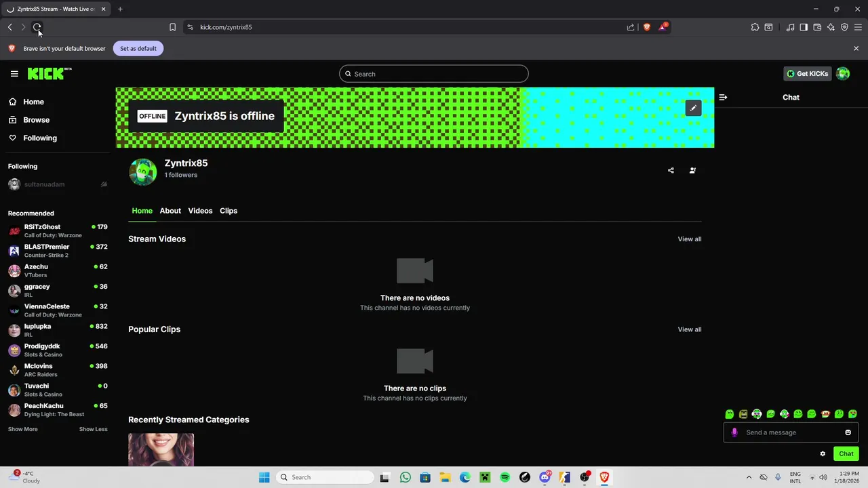Click the Zyntrix85 profile avatar

point(143,172)
